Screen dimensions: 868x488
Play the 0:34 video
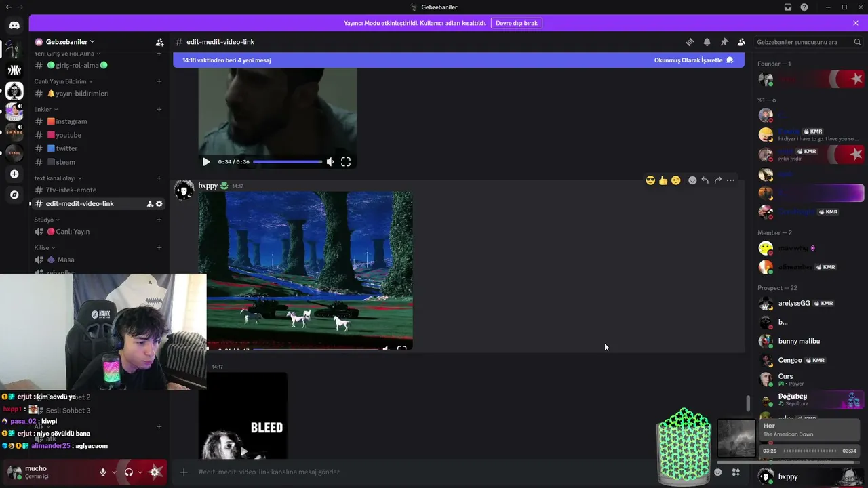click(206, 162)
